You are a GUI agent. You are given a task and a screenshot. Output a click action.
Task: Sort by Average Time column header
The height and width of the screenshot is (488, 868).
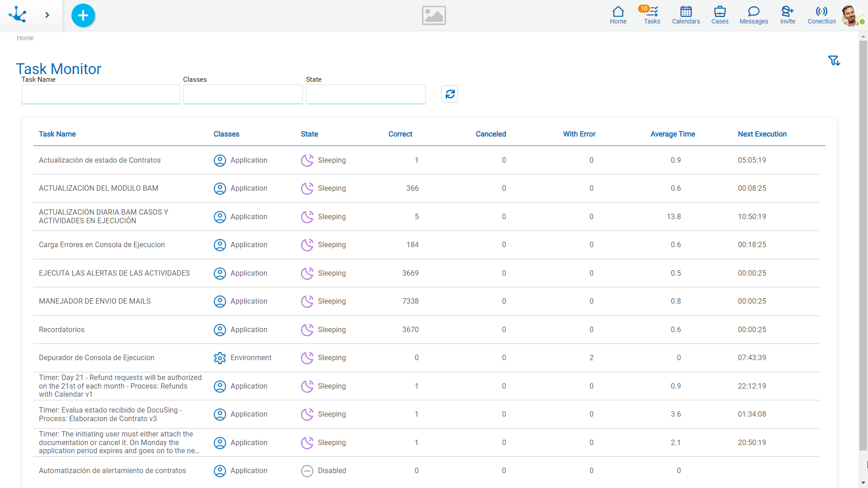672,134
